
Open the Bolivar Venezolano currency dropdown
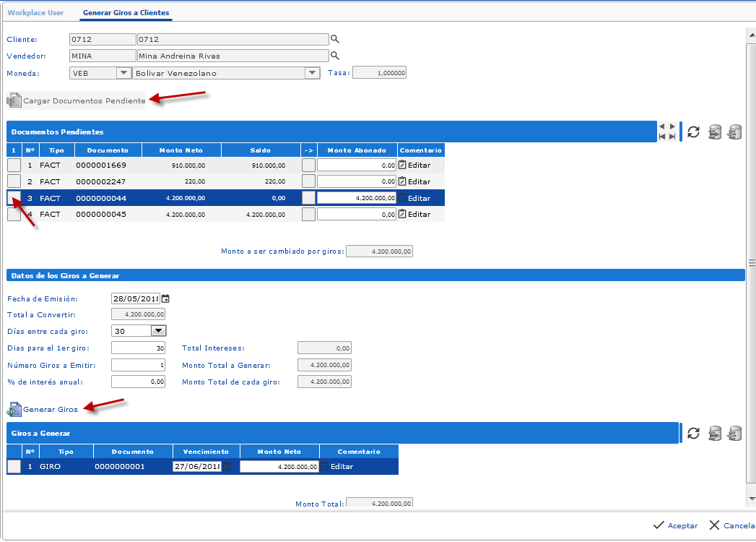pos(312,73)
